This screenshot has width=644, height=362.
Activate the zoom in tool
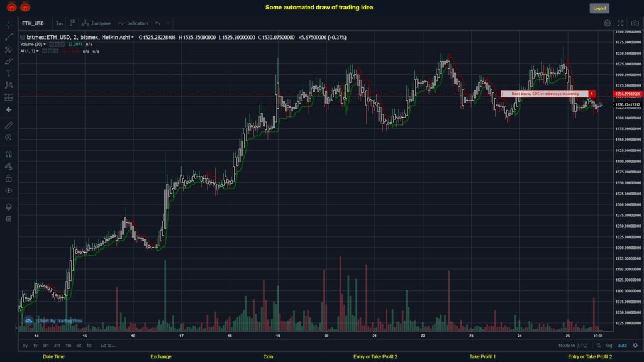tap(9, 138)
